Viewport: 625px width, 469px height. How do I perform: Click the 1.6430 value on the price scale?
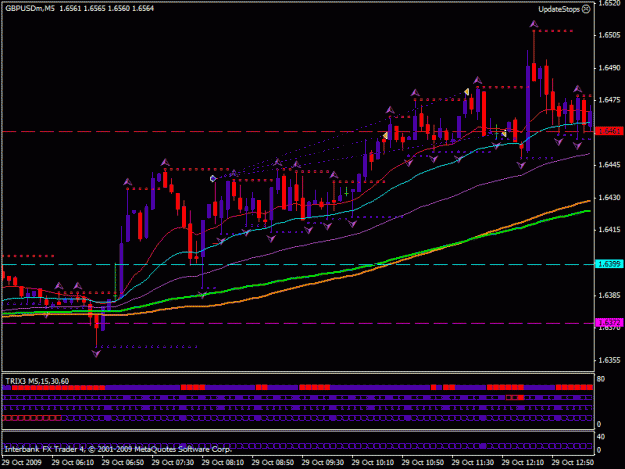coord(609,197)
